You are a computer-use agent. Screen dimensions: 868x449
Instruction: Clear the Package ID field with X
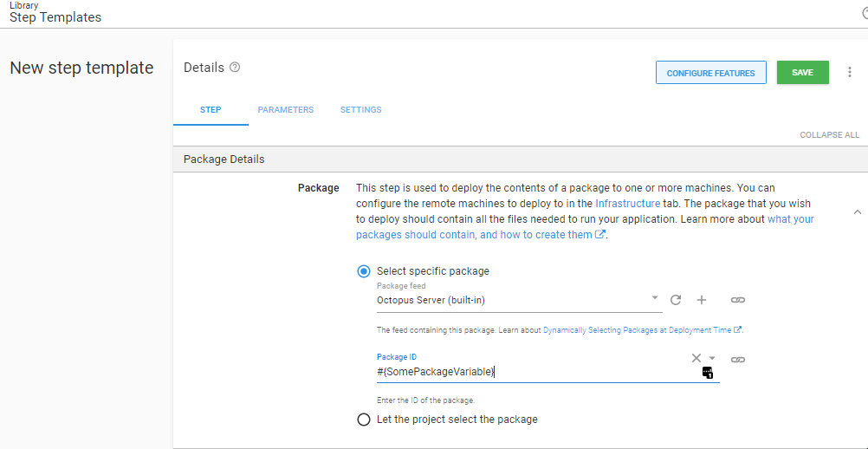[696, 358]
